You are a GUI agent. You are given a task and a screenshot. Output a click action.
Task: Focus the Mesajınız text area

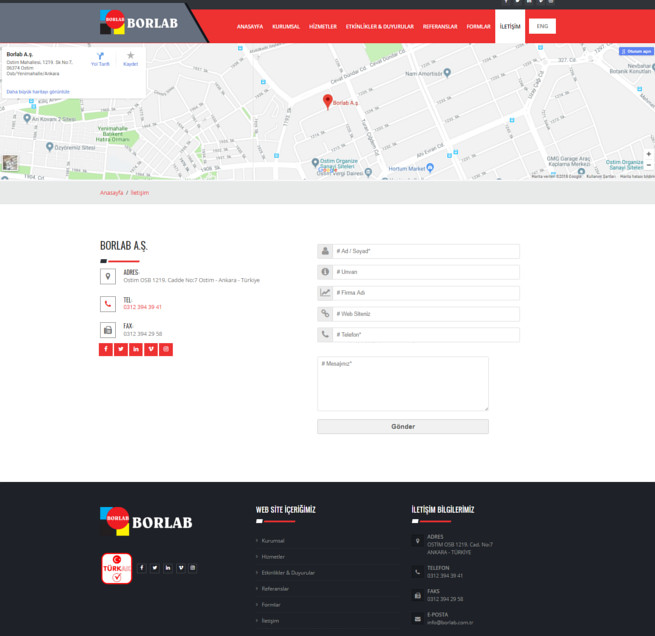pyautogui.click(x=403, y=383)
